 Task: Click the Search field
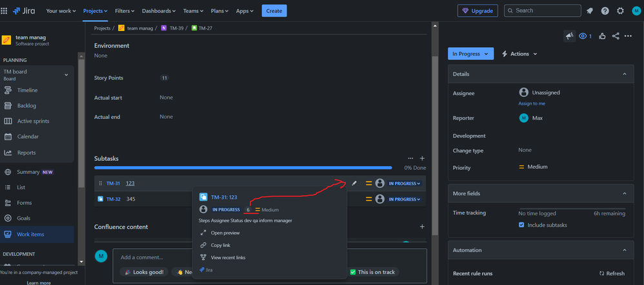click(x=543, y=11)
